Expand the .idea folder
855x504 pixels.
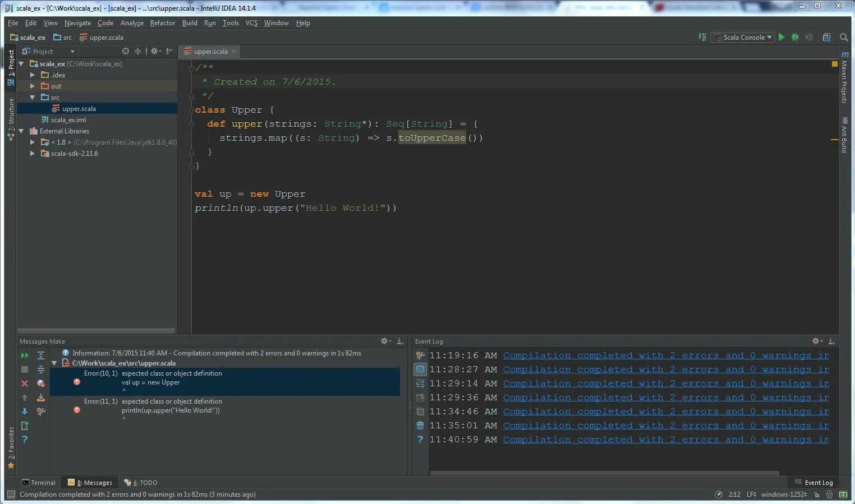pos(33,75)
